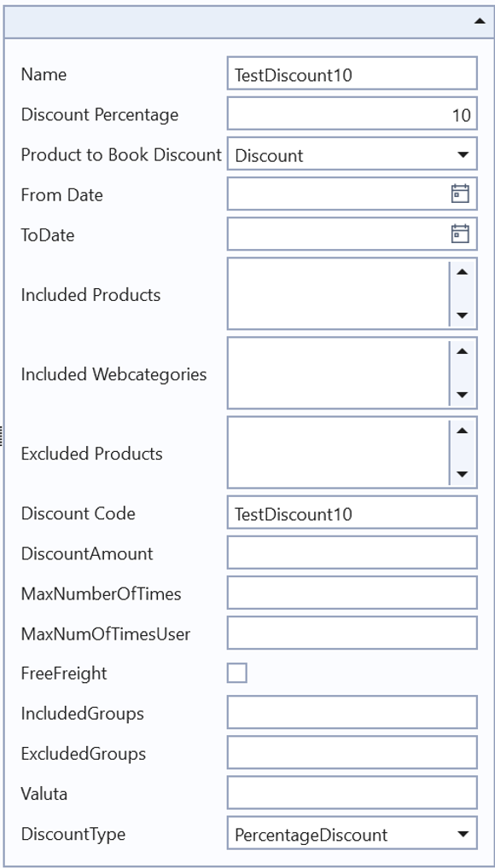Click the MaxNumberOfTimes input field
The height and width of the screenshot is (868, 495).
[352, 593]
